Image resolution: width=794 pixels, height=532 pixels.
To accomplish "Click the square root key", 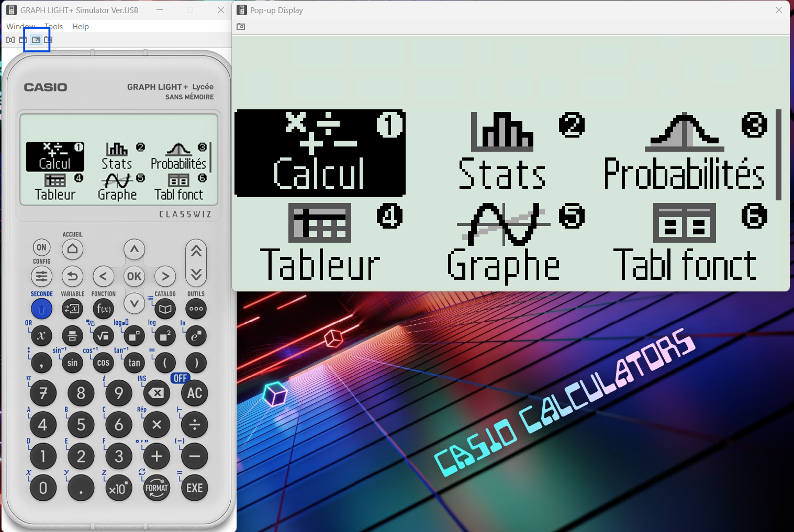I will click(103, 336).
